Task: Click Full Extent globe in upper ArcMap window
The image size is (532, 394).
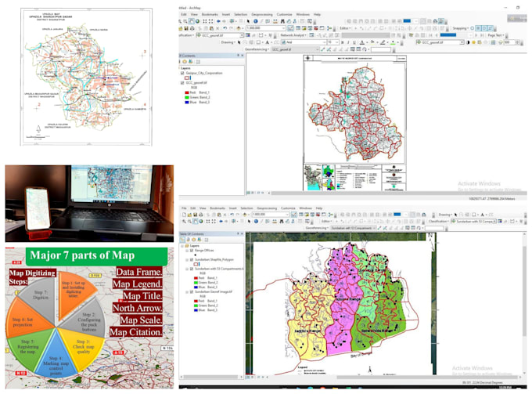Action: [x=197, y=21]
